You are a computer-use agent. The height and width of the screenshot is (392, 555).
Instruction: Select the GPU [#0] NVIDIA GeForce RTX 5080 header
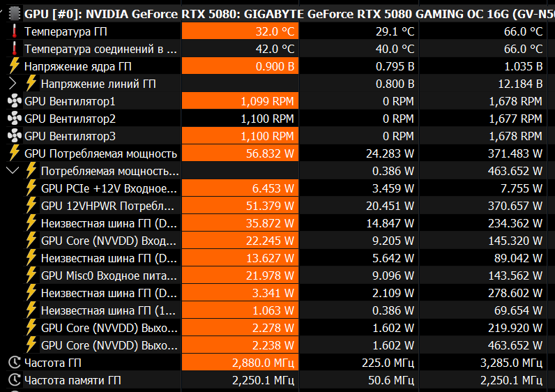[x=289, y=14]
